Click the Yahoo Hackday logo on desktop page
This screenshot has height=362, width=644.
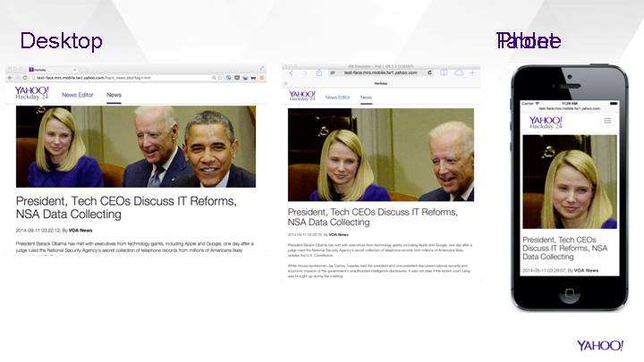click(x=32, y=93)
